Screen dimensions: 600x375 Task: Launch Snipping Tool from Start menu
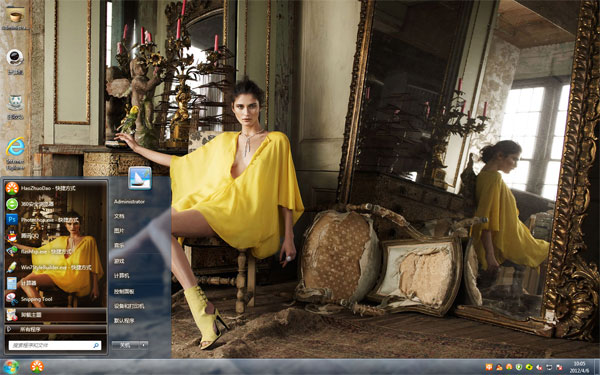coord(12,299)
